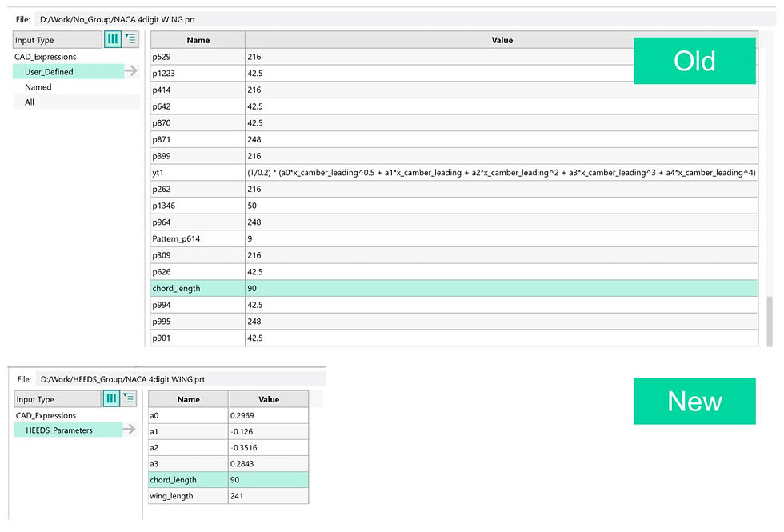Click Input Type header in Old panel
784x532 pixels.
tap(58, 40)
